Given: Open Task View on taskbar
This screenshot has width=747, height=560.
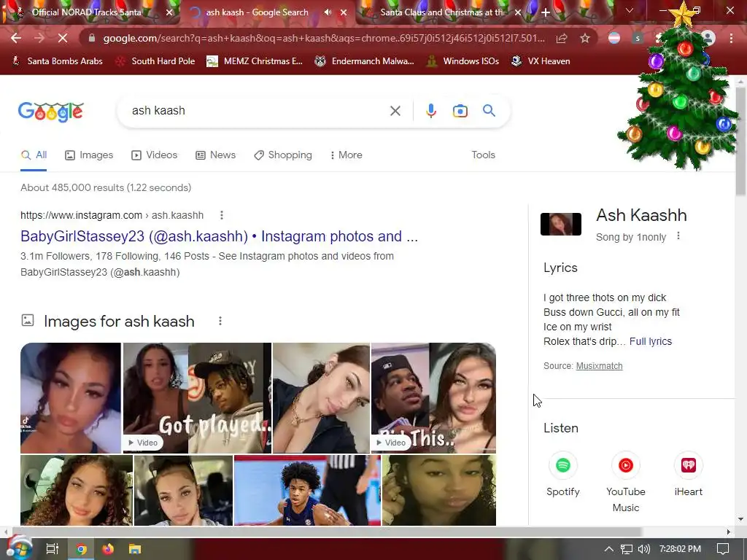Looking at the screenshot, I should pyautogui.click(x=53, y=549).
